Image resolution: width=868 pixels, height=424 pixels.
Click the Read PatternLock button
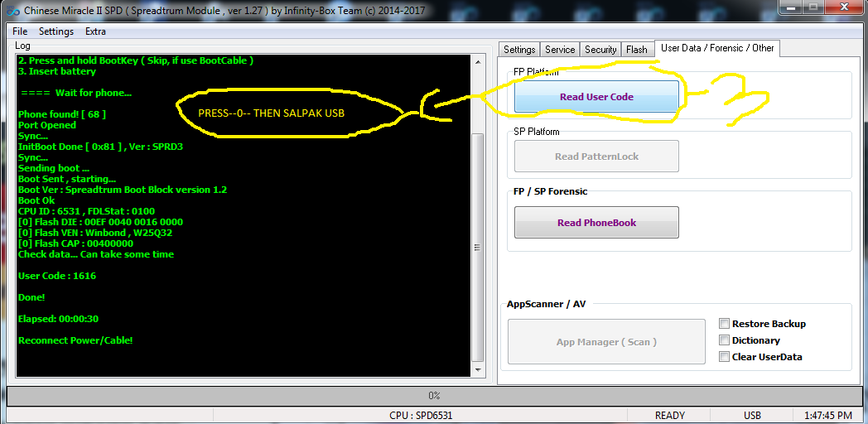pyautogui.click(x=596, y=156)
